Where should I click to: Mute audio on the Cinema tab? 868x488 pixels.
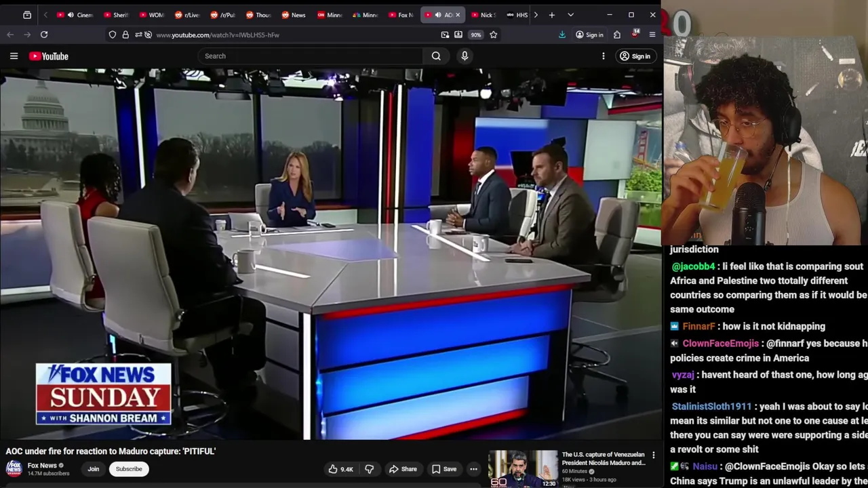click(x=71, y=15)
